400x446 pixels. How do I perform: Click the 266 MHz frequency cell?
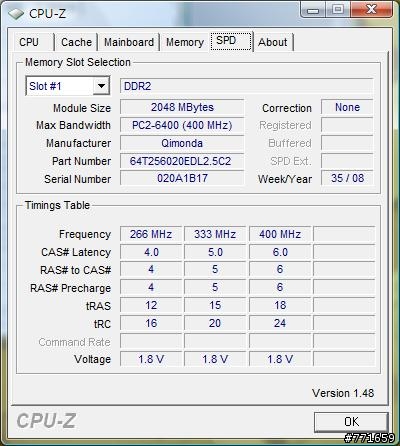coord(151,234)
